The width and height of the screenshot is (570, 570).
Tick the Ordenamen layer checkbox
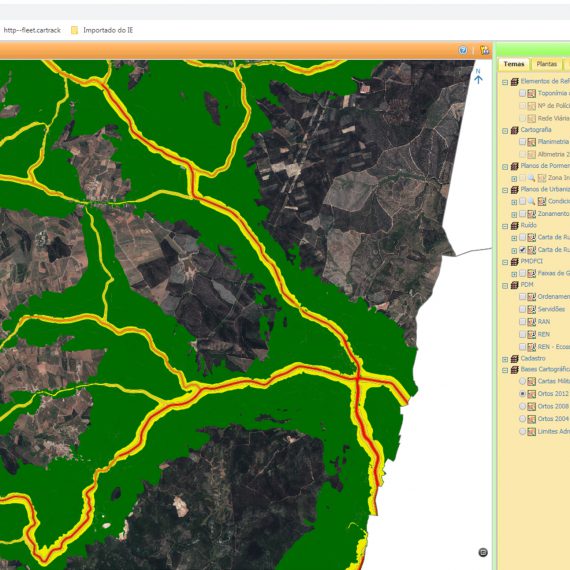522,297
